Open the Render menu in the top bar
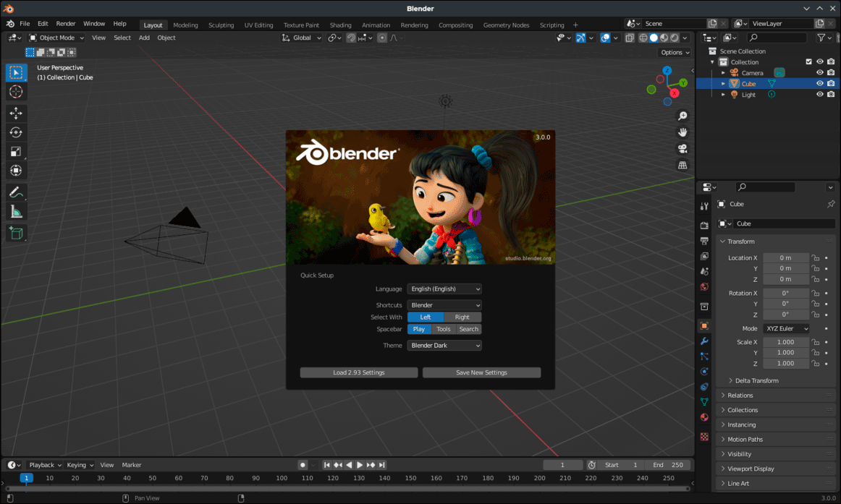This screenshot has height=504, width=841. pyautogui.click(x=65, y=23)
